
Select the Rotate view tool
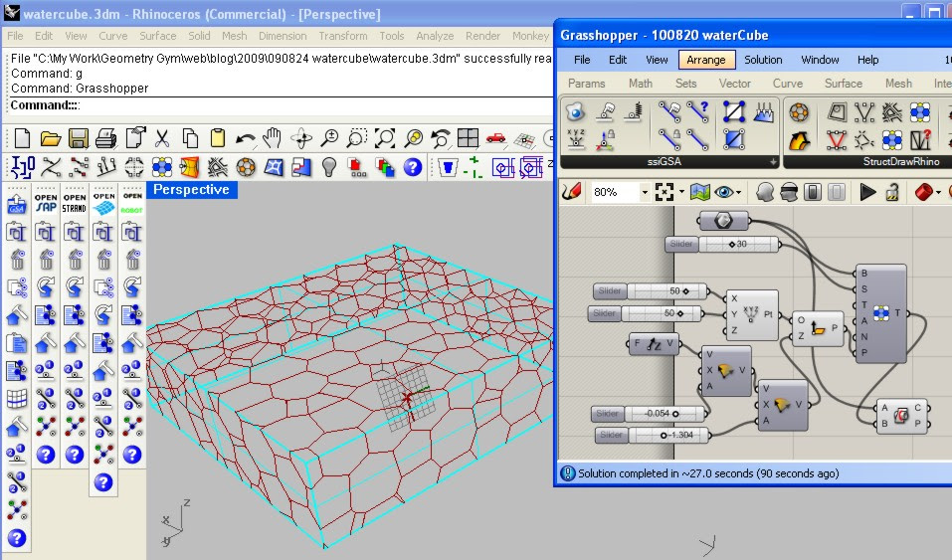[x=301, y=138]
